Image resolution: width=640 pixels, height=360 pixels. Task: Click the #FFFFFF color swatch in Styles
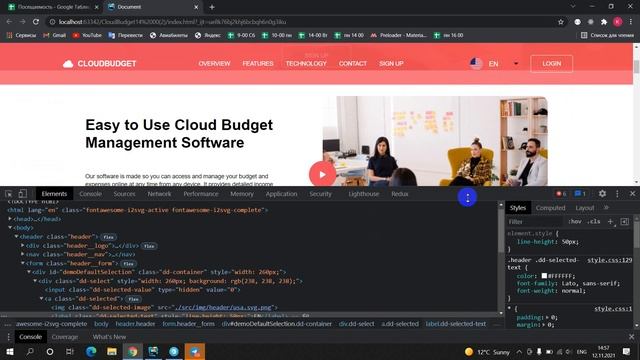point(544,276)
